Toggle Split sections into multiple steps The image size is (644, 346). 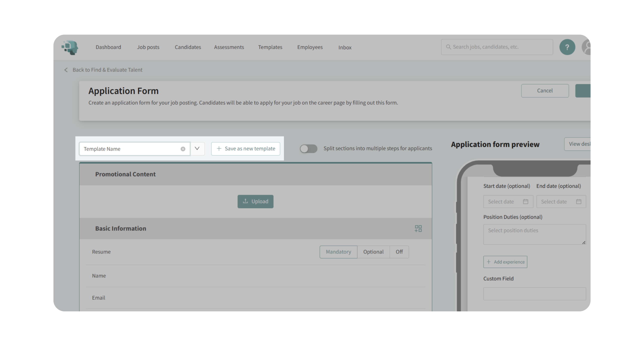coord(308,149)
